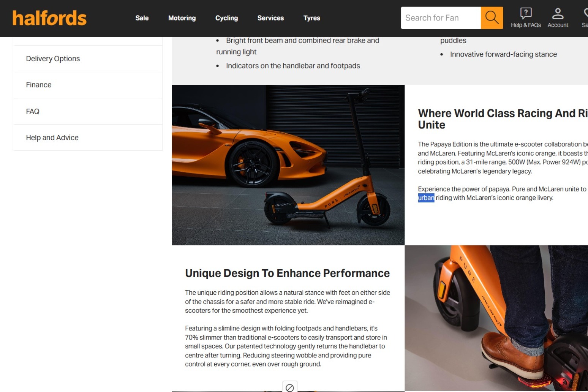Click the McLaren car and scooter image

[288, 165]
